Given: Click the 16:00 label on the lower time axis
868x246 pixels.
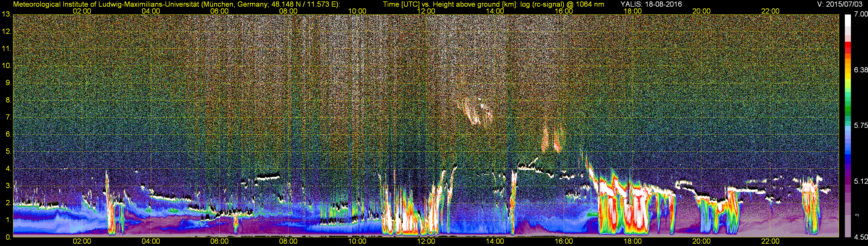Looking at the screenshot, I should [564, 242].
